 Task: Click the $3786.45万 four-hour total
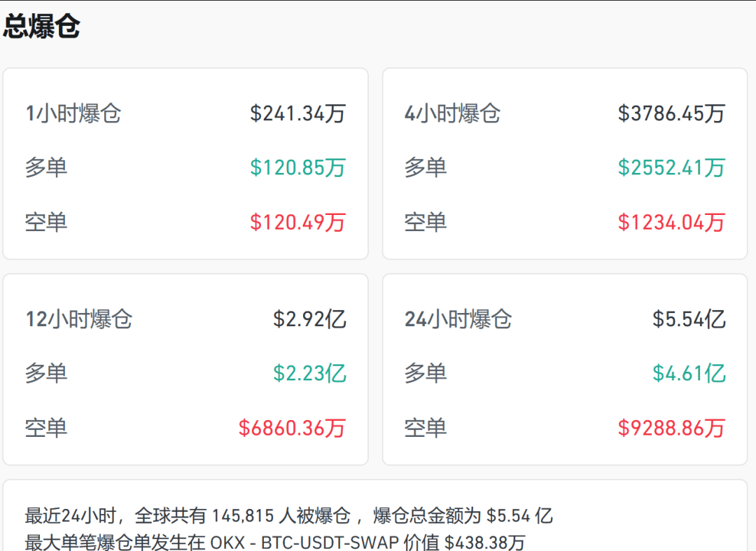click(x=671, y=113)
